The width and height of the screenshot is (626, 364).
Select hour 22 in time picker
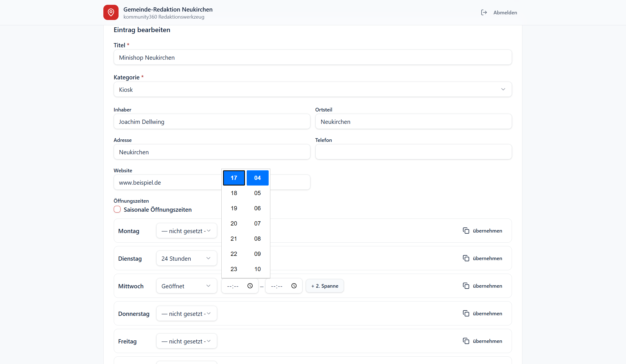pyautogui.click(x=234, y=254)
